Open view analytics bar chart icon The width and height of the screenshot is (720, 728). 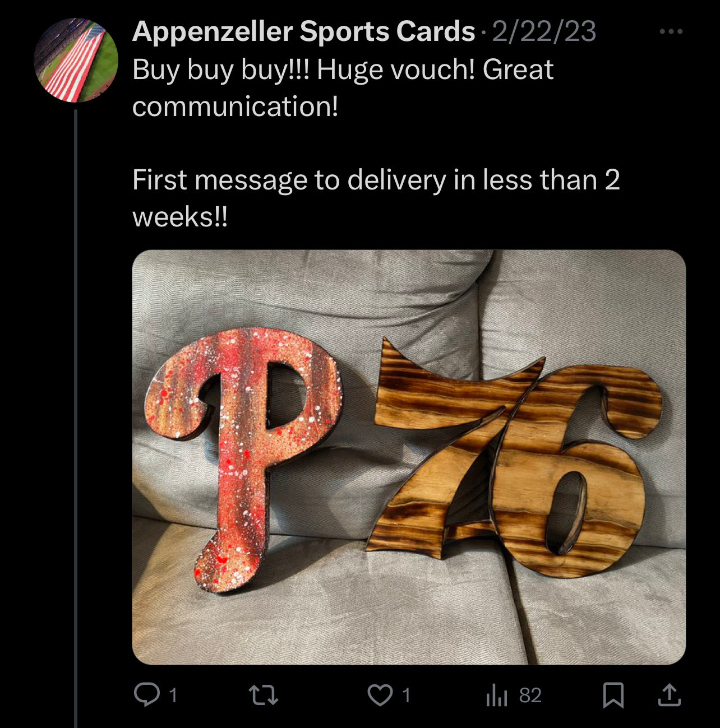pyautogui.click(x=496, y=695)
